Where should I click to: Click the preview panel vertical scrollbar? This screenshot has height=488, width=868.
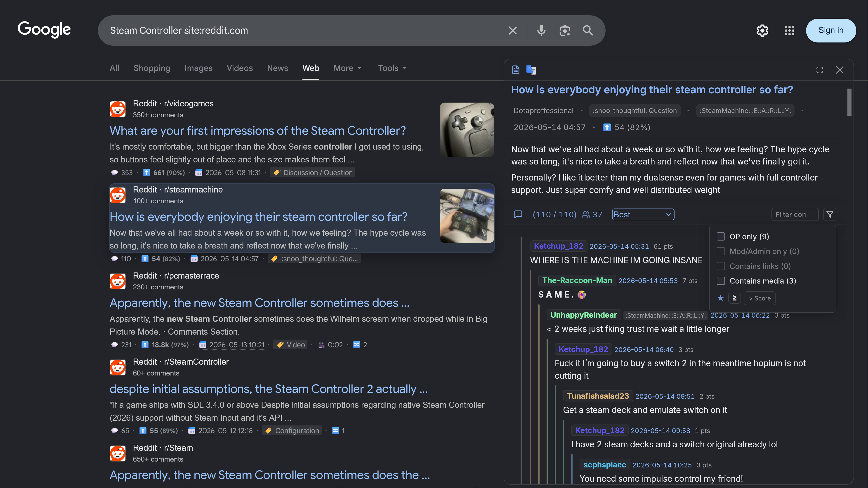click(x=849, y=102)
